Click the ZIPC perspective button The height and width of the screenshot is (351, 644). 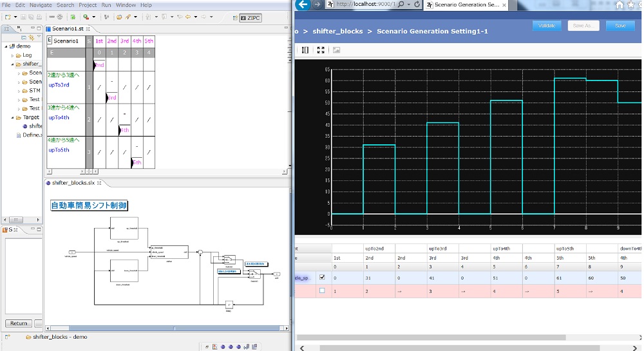249,17
